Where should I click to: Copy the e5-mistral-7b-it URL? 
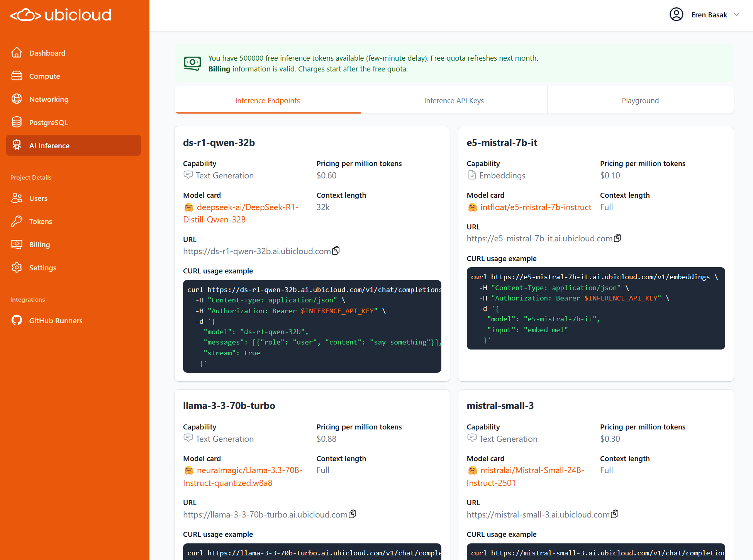point(617,238)
